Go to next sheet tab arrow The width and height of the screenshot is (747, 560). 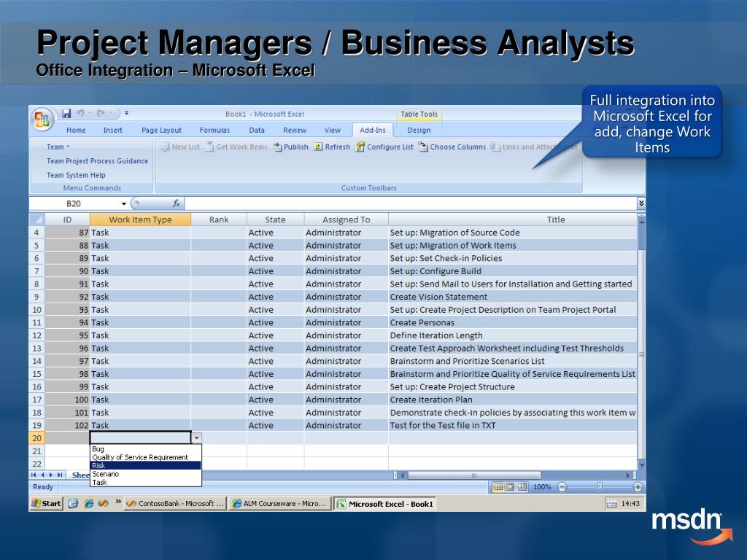pyautogui.click(x=51, y=475)
